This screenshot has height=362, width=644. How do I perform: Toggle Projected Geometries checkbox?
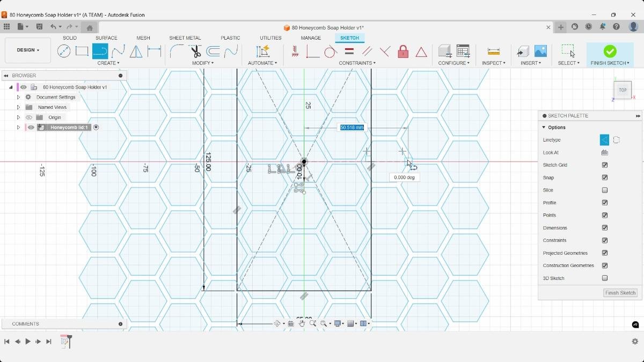pos(605,253)
